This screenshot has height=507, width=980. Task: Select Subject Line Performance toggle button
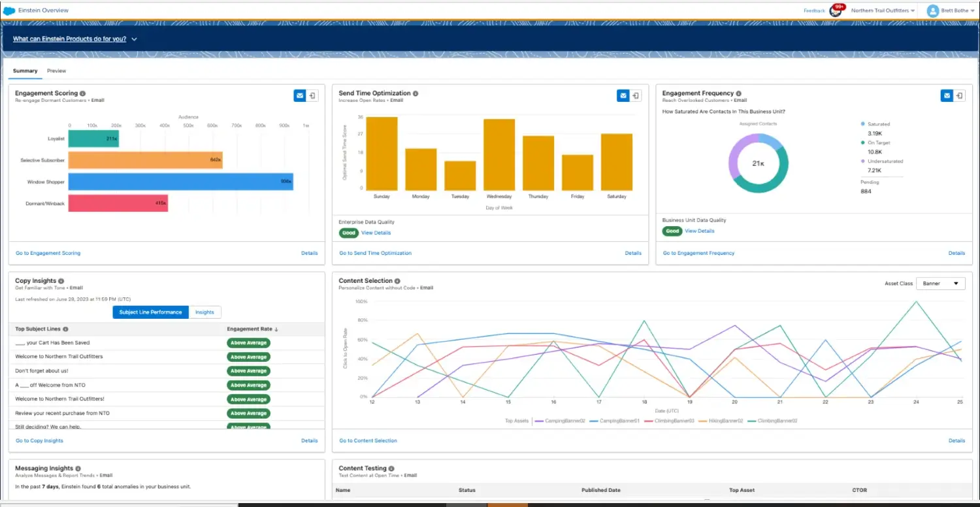coord(150,312)
